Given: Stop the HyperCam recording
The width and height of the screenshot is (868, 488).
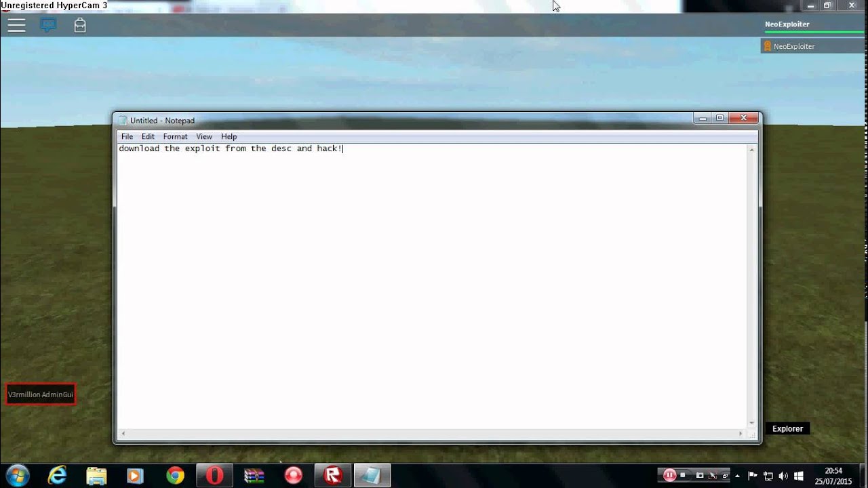Looking at the screenshot, I should coord(684,476).
